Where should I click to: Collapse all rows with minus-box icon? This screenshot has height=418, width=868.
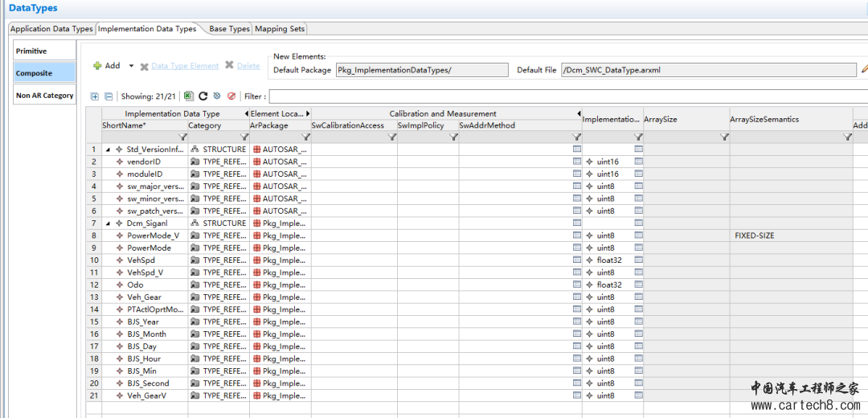tap(108, 96)
